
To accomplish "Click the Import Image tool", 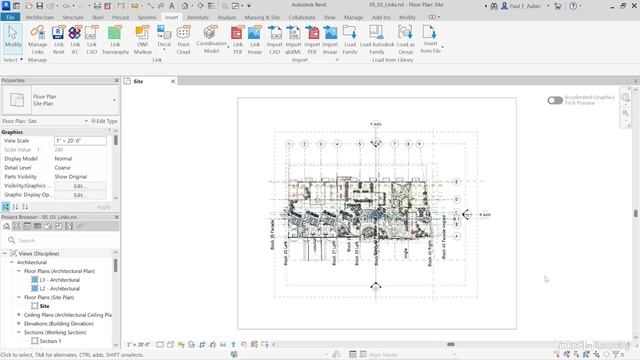I will [x=330, y=40].
